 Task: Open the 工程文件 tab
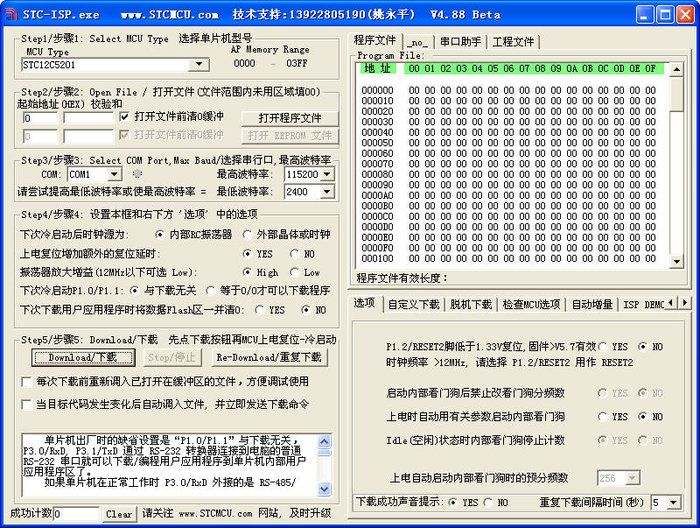[513, 42]
